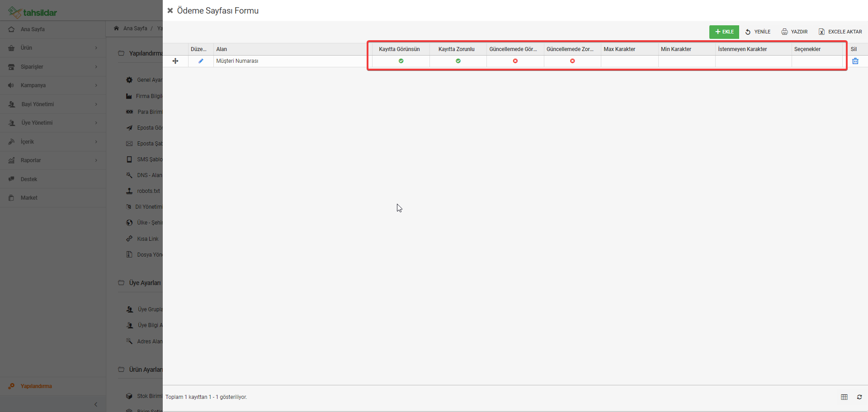868x412 pixels.
Task: Toggle Güncellemede Görünsün for Müşteri Numarası
Action: click(515, 61)
